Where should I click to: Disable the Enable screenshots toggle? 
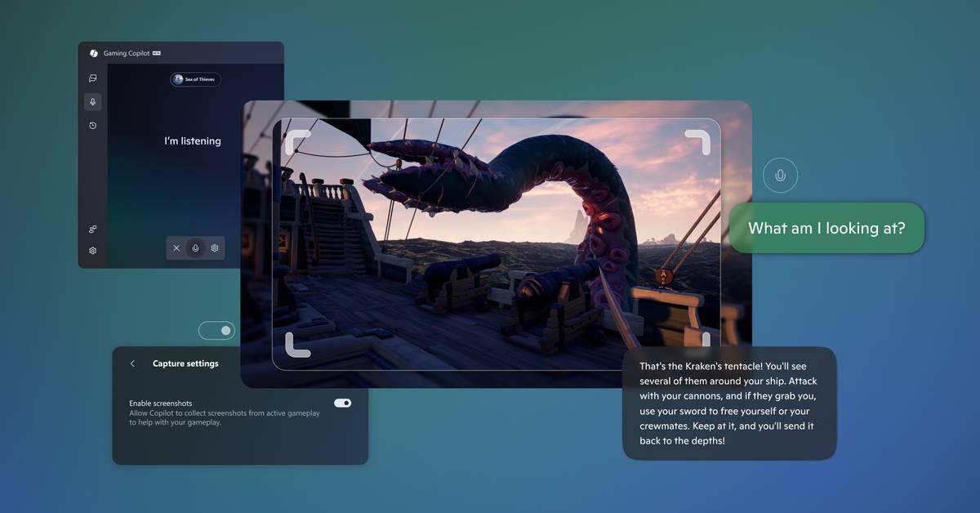coord(342,403)
